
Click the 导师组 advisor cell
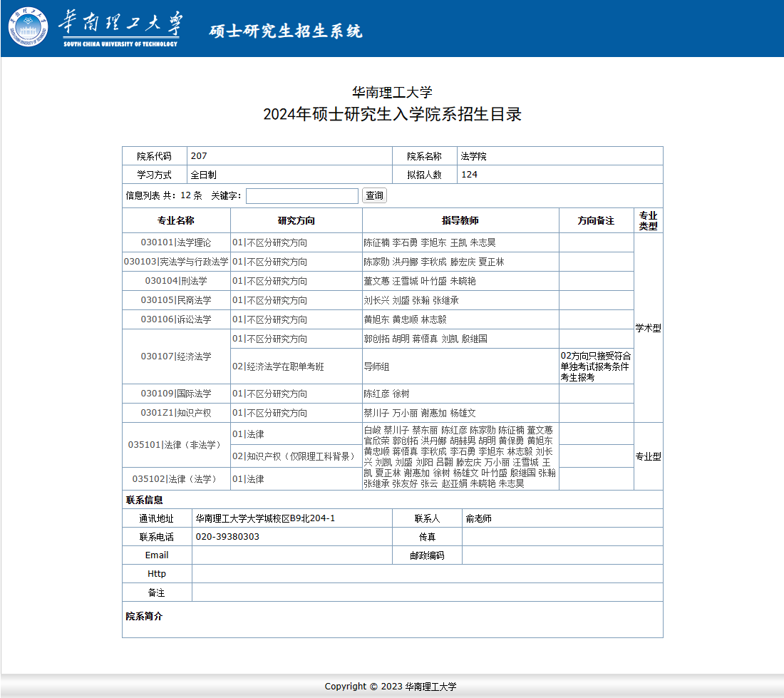click(x=460, y=366)
